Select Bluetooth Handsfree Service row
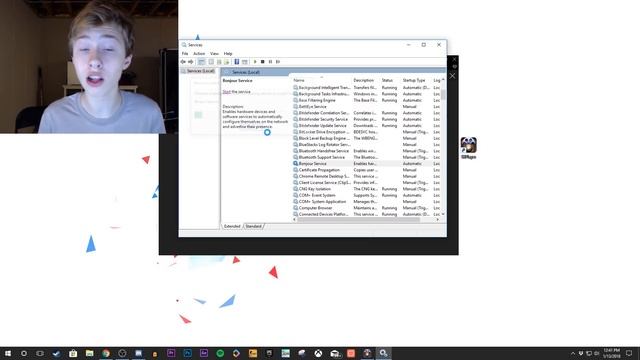Viewport: 640px width, 360px height. [x=367, y=151]
